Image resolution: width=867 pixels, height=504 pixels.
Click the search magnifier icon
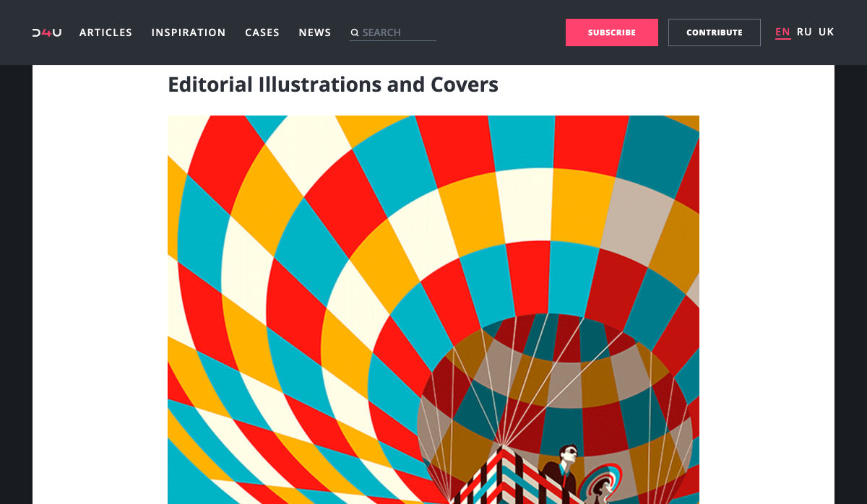355,32
